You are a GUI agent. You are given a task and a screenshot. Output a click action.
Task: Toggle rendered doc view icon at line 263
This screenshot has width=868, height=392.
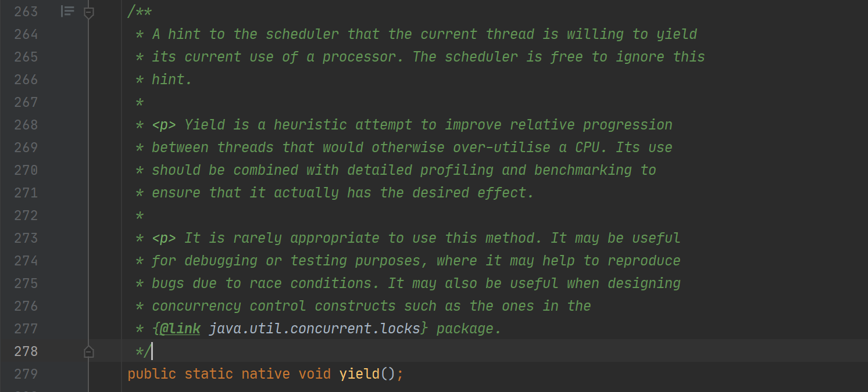[67, 11]
